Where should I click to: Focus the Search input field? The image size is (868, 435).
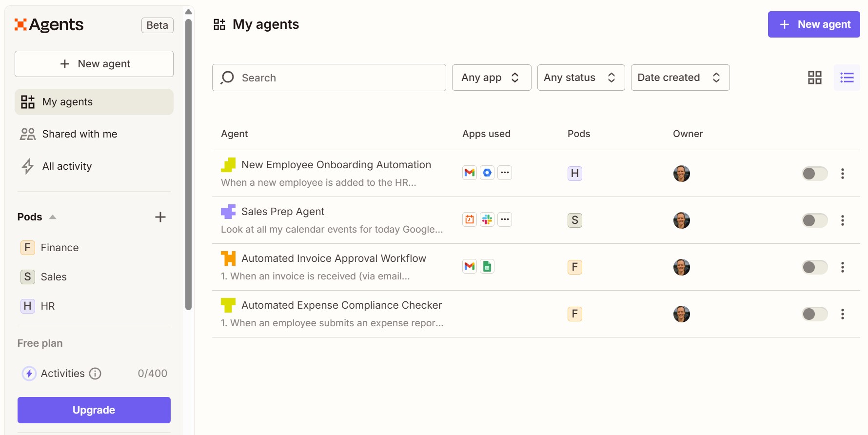coord(329,78)
